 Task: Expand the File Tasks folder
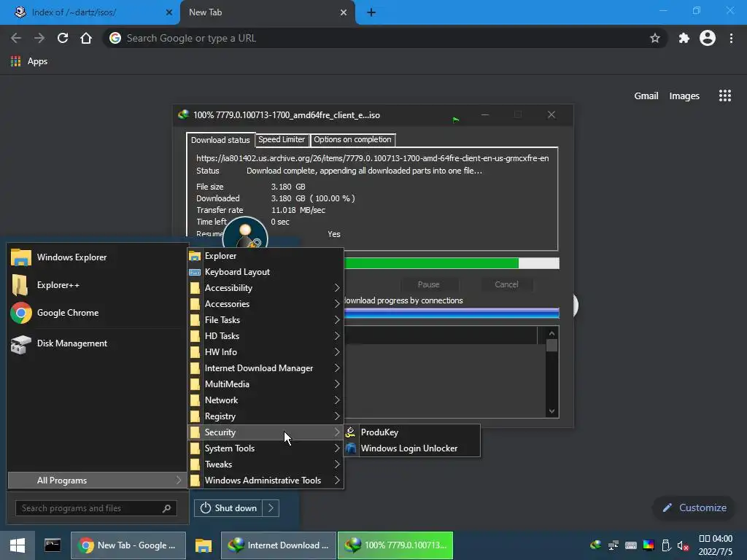[x=266, y=320]
